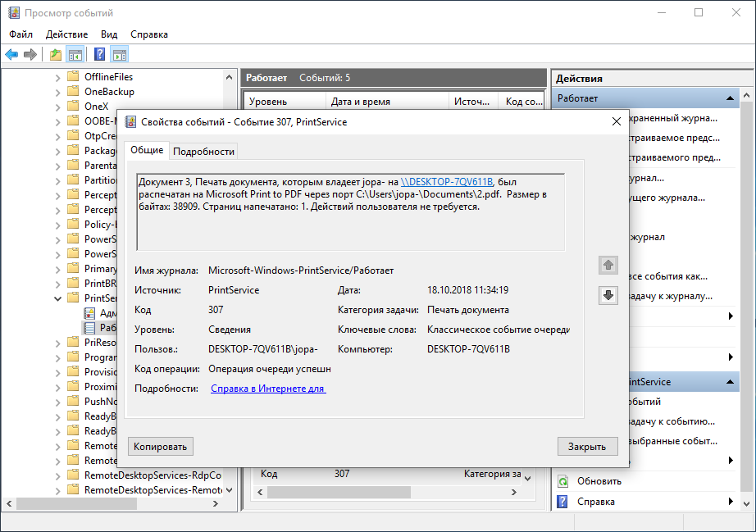Click Справка in the actions pane
Screen dimensions: 756x532
click(x=596, y=502)
